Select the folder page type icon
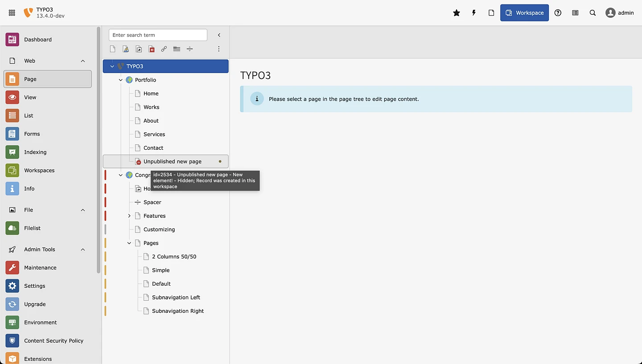 (x=177, y=49)
